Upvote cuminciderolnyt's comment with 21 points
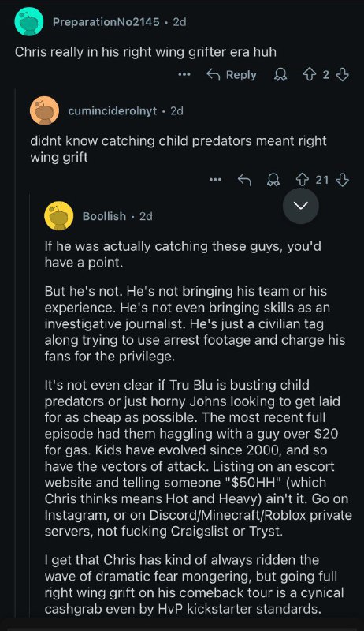The width and height of the screenshot is (364, 631). [x=303, y=180]
